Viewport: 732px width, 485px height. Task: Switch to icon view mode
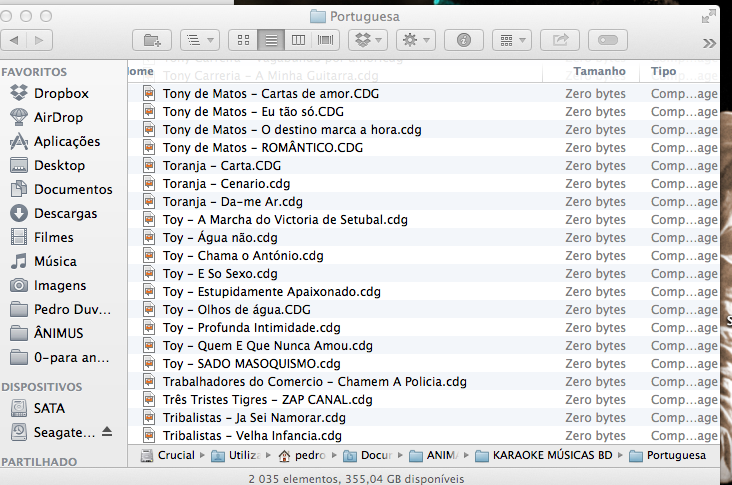(x=242, y=40)
